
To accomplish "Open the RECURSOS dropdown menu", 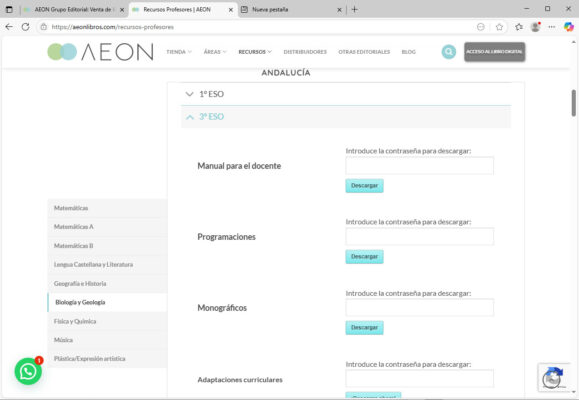I will click(x=255, y=52).
